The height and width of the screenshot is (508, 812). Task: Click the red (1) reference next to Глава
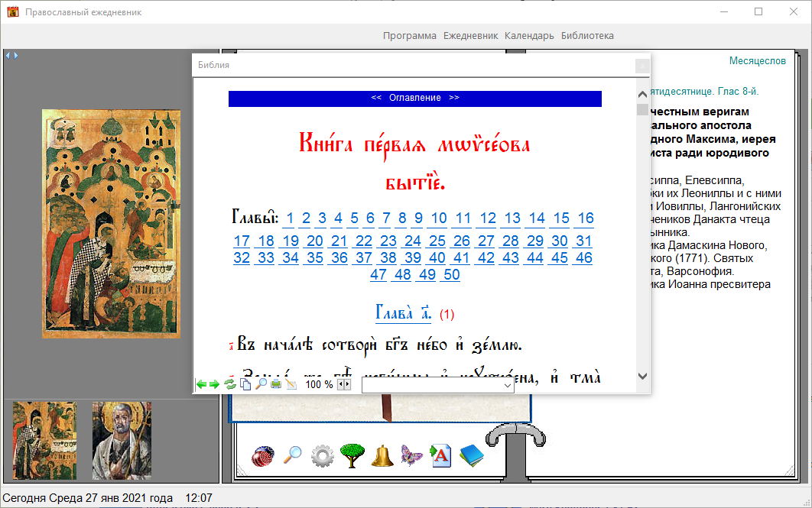pyautogui.click(x=447, y=315)
